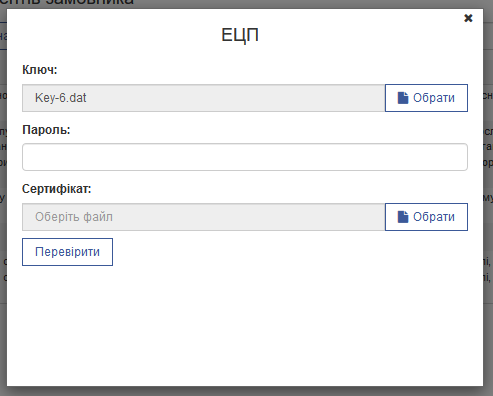Click the Ключ: label
493x396 pixels.
point(40,70)
